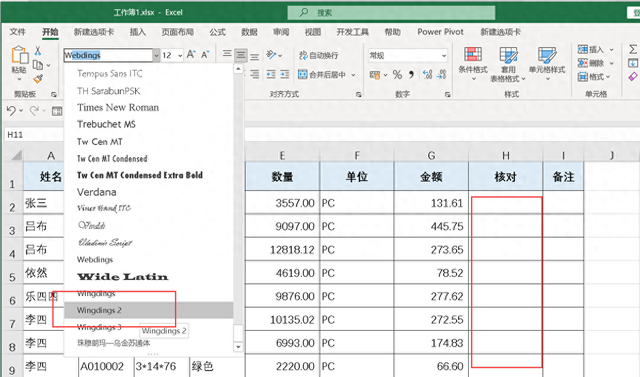Click the Format Painter brush icon

coord(38,78)
